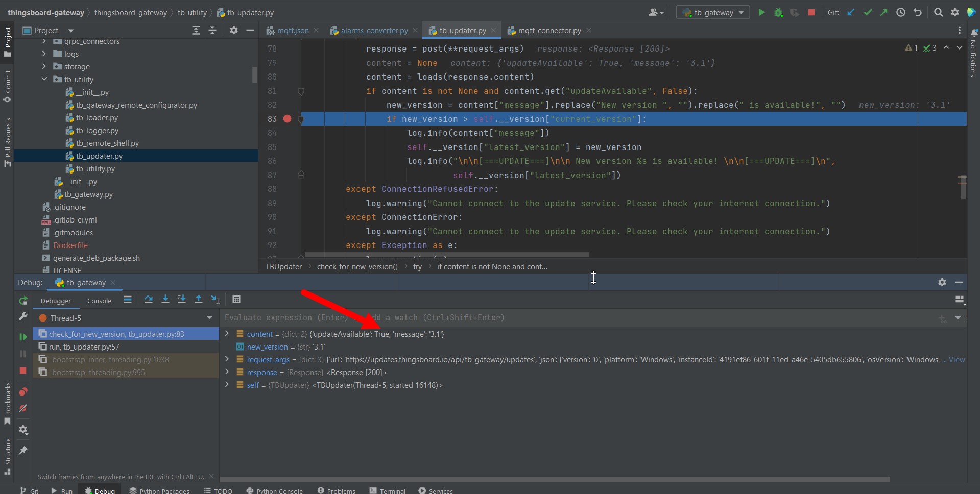Toggle mute breakpoints
Screen dimensions: 980x494
click(x=23, y=408)
